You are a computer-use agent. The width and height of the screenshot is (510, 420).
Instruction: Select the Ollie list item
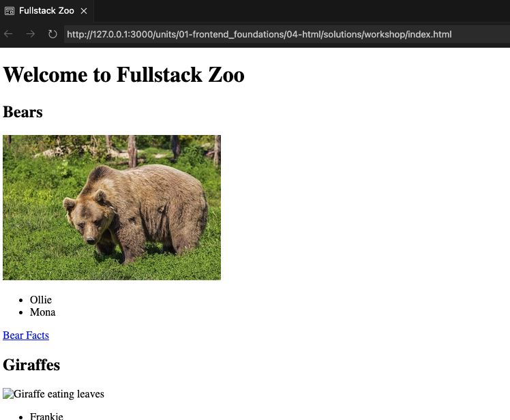41,300
